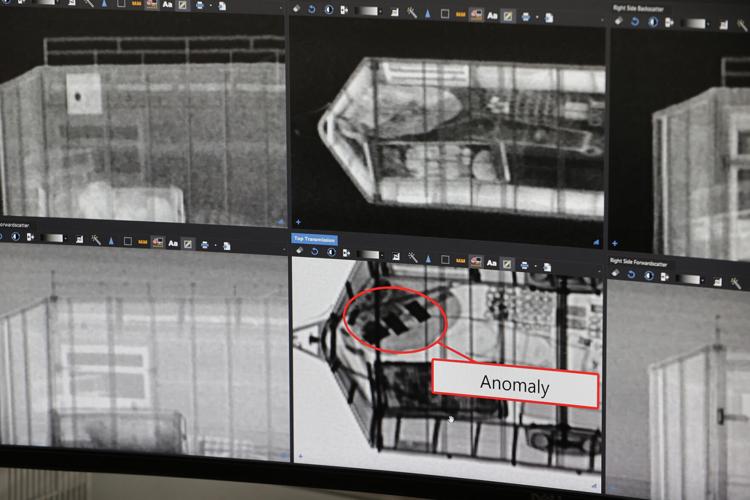Select magic wand tool in Top Transmission toolbar
750x500 pixels.
(412, 257)
